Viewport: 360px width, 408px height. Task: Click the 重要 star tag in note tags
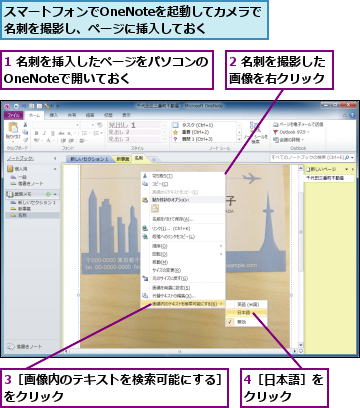(x=175, y=132)
